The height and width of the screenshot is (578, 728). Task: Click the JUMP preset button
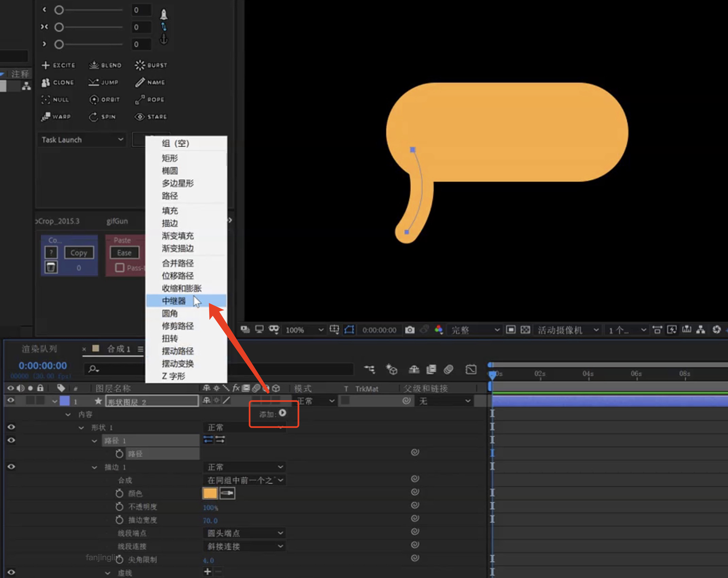click(103, 82)
